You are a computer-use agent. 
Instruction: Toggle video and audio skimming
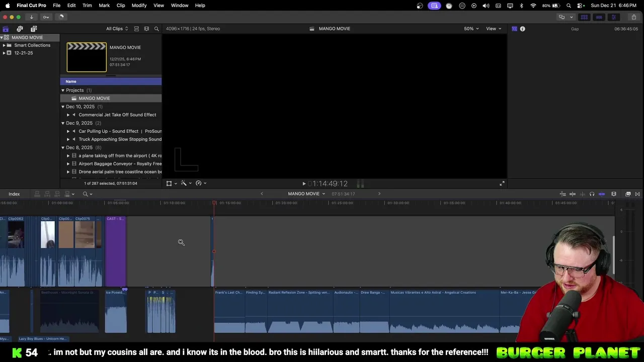click(573, 194)
